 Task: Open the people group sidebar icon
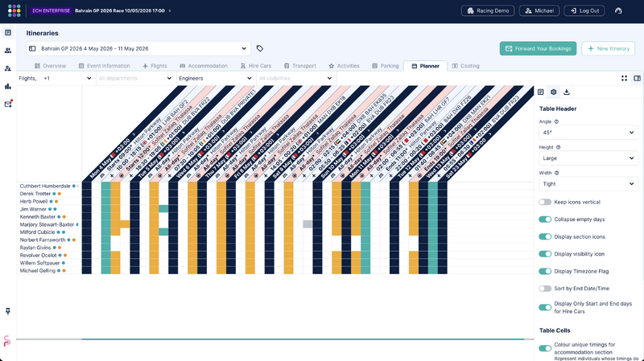[8, 51]
